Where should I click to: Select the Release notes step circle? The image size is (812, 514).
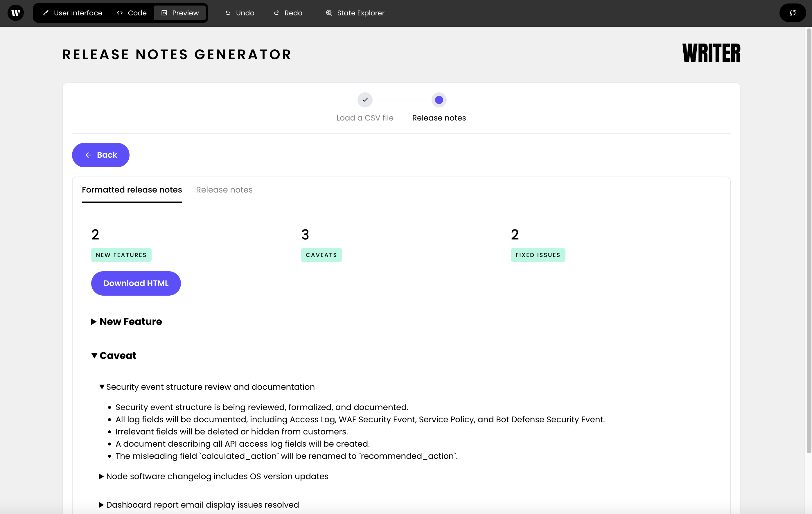(439, 100)
